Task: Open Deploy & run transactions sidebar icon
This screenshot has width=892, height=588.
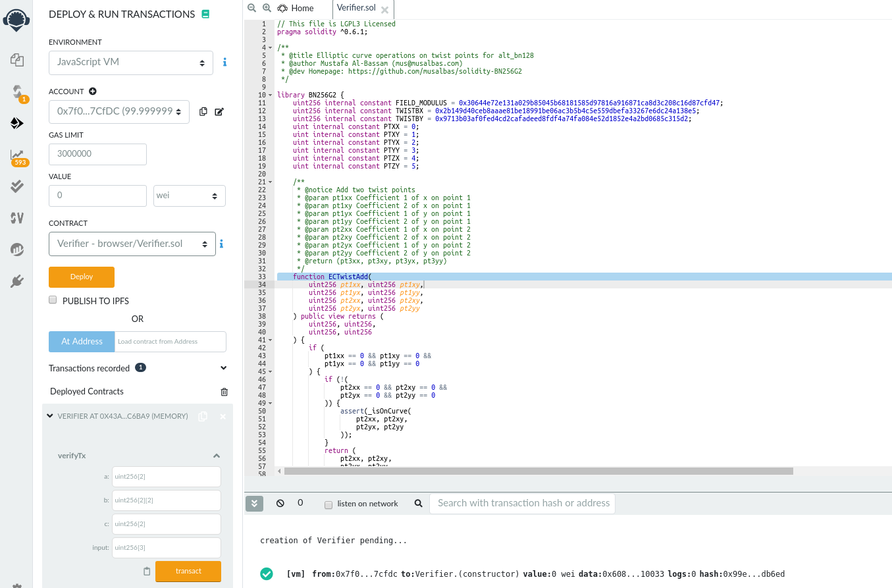Action: click(x=17, y=123)
